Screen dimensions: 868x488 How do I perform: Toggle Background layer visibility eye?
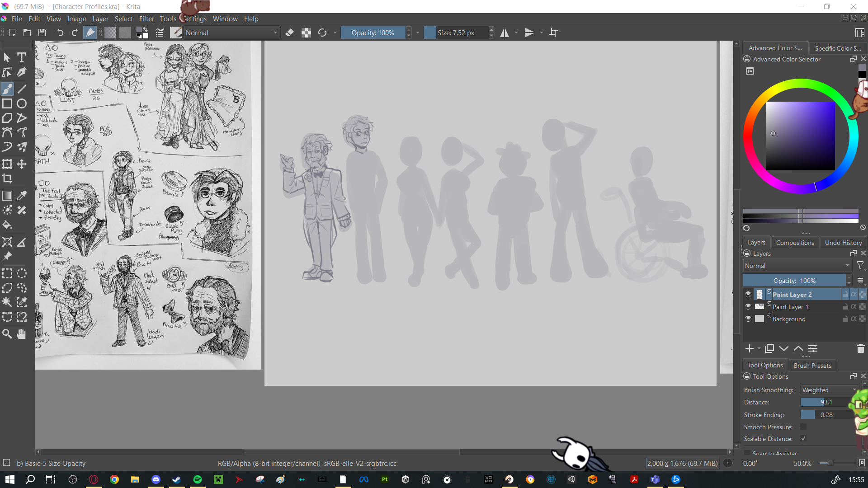[x=748, y=319]
